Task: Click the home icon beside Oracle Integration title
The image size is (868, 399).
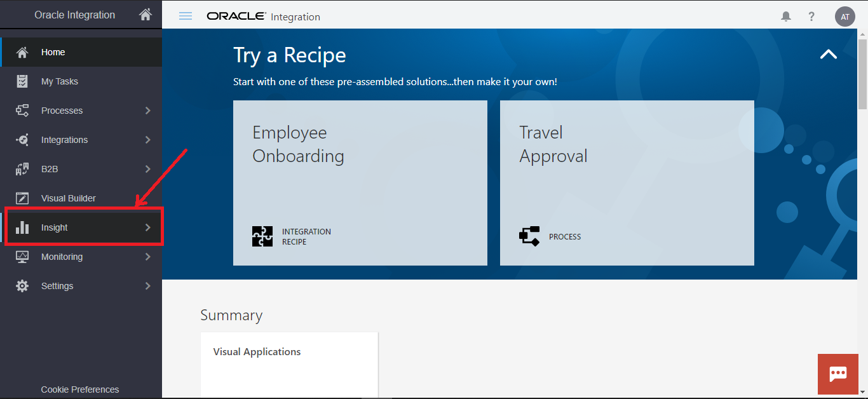Action: [x=146, y=15]
